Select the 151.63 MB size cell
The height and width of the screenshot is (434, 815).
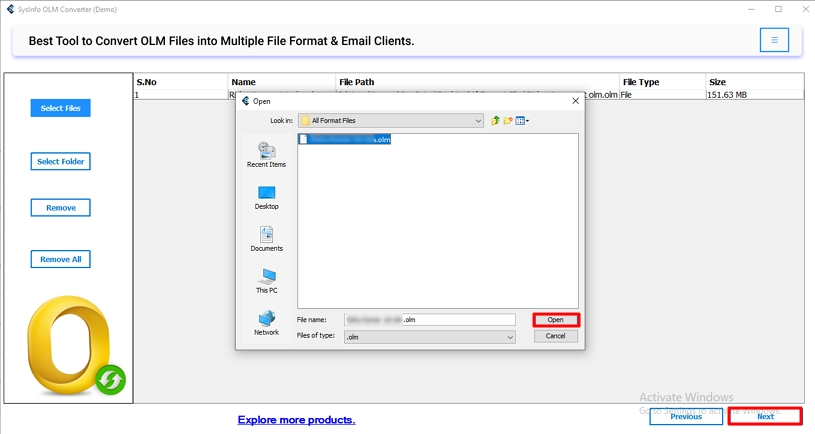pyautogui.click(x=755, y=95)
